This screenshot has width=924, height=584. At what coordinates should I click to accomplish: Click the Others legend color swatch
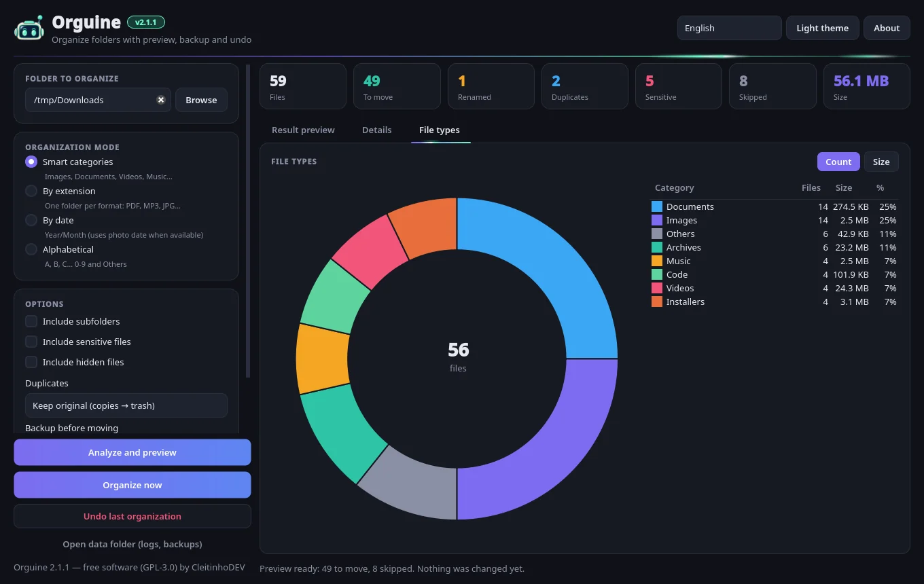657,234
